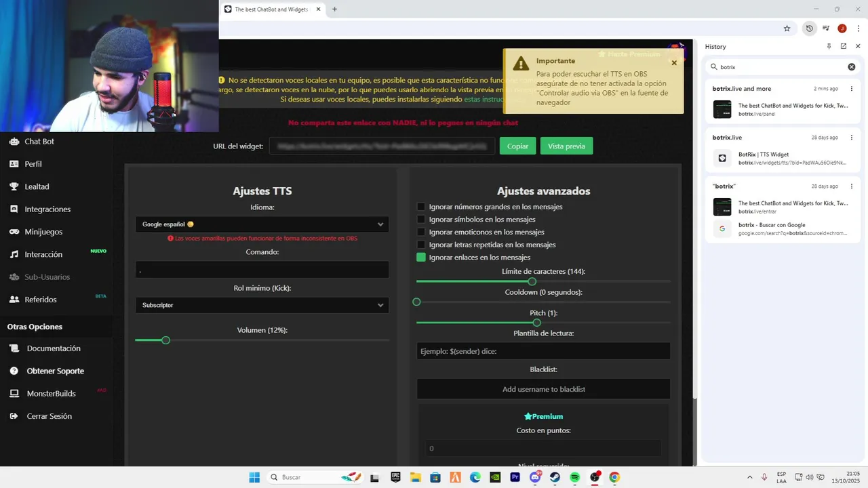
Task: Close the BotRix browser tab
Action: pyautogui.click(x=318, y=9)
